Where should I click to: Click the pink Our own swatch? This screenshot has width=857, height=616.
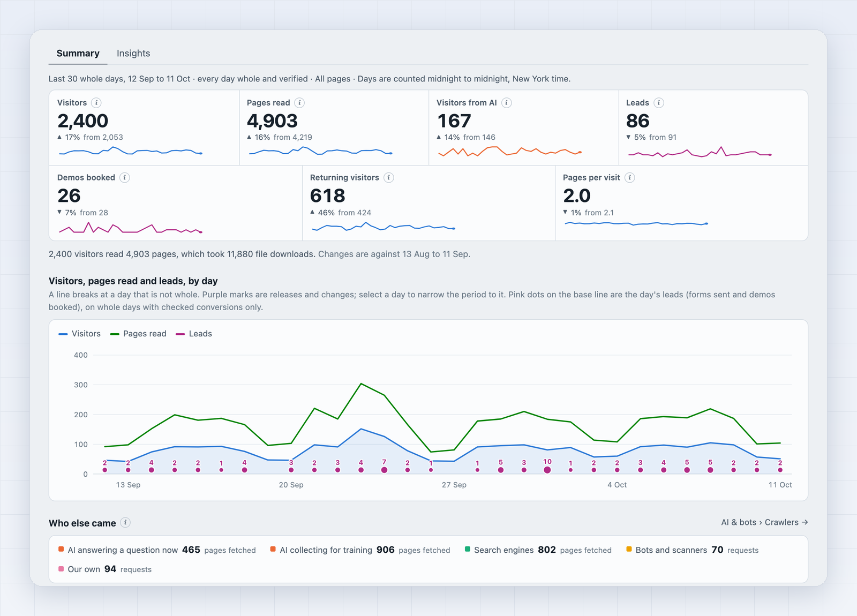(61, 568)
